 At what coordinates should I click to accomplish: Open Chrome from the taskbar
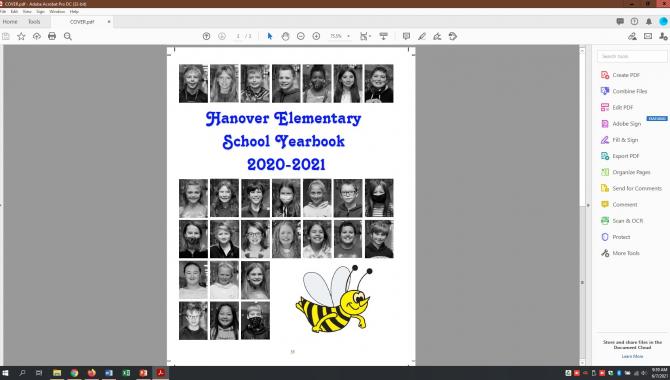click(x=74, y=373)
